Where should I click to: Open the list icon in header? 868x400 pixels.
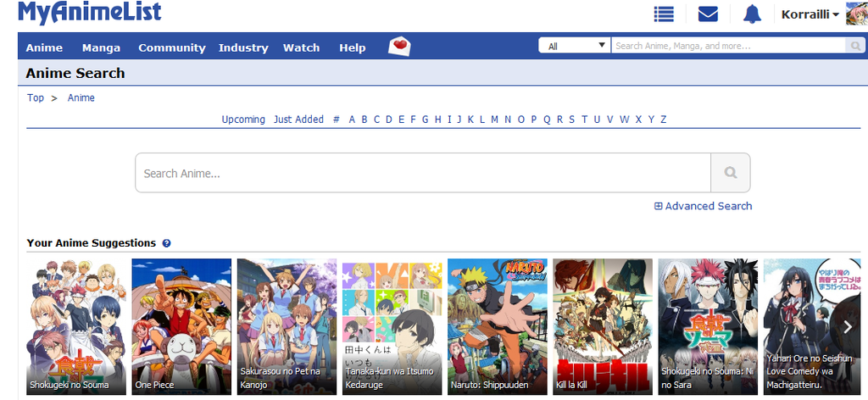[664, 14]
